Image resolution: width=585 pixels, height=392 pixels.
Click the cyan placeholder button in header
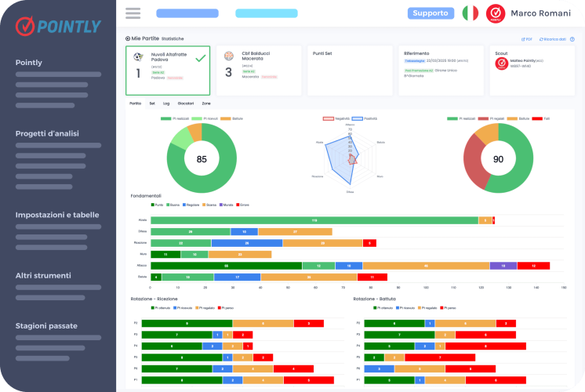point(267,13)
